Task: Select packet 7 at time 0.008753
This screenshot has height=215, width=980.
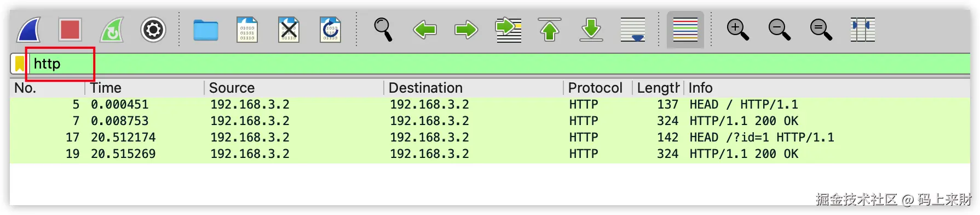Action: [490, 121]
